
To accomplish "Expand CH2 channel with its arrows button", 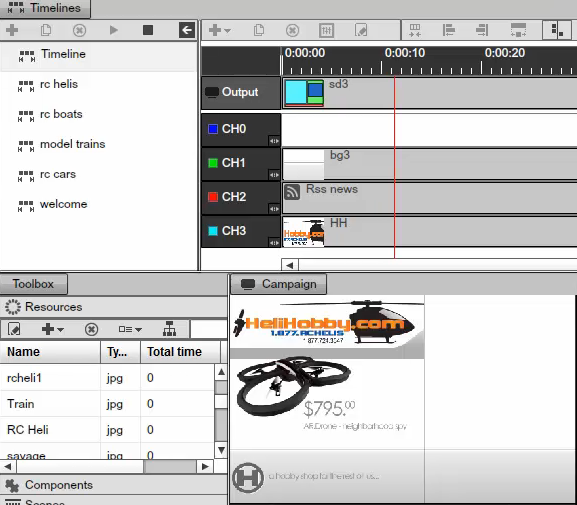I will click(x=274, y=209).
